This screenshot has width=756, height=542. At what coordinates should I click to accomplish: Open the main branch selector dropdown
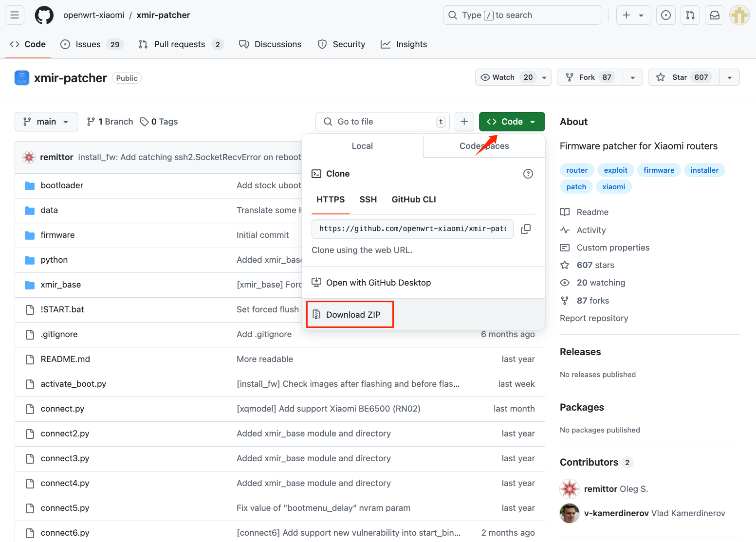click(46, 122)
